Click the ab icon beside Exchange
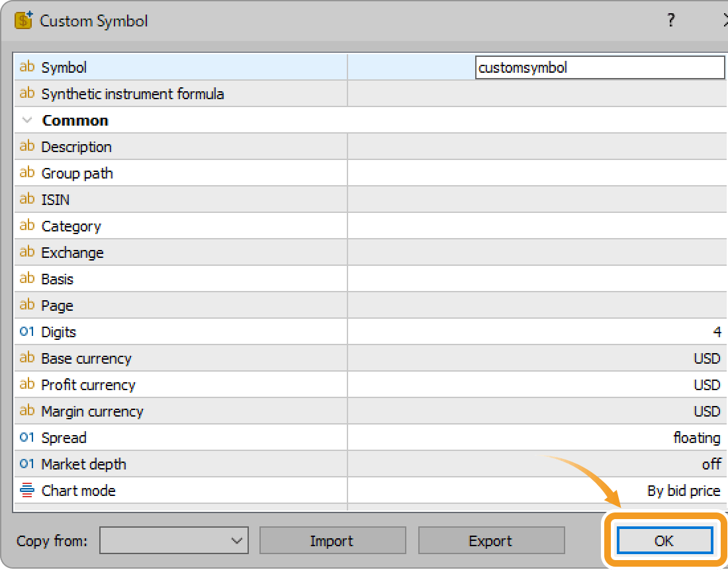Screen dimensions: 728x570 (x=27, y=252)
